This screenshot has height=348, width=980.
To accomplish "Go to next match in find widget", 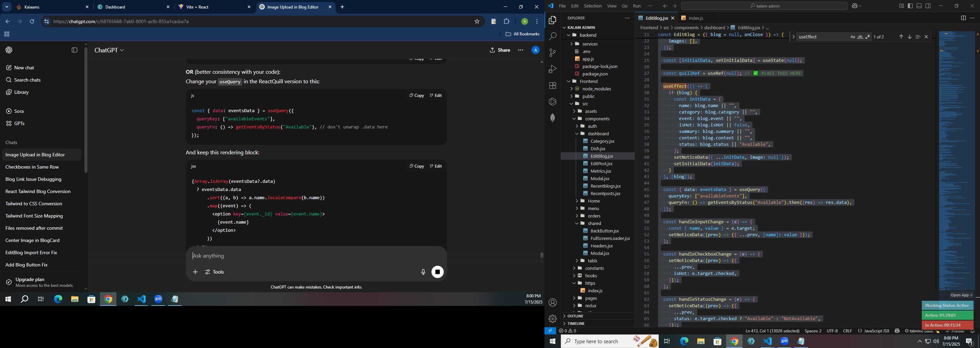I will 910,37.
